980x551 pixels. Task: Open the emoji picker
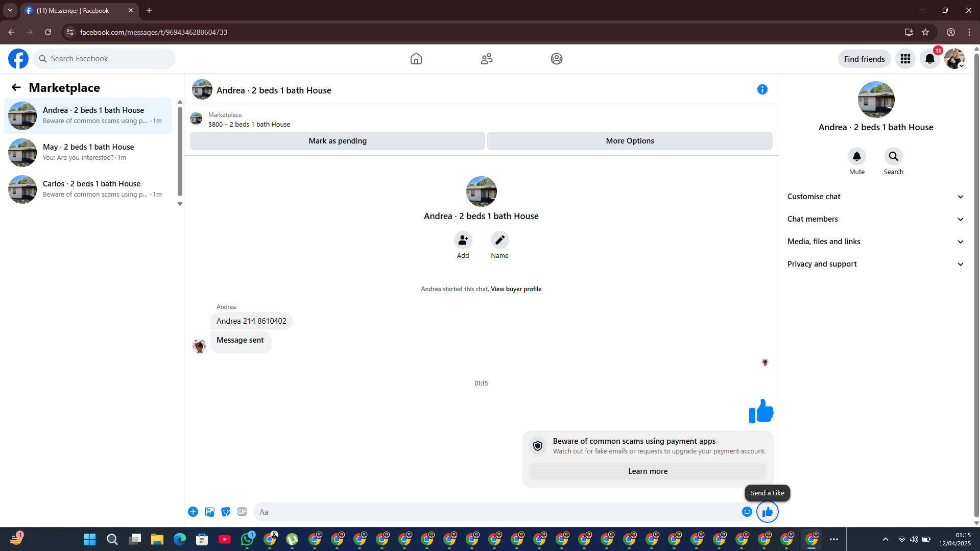pyautogui.click(x=747, y=512)
